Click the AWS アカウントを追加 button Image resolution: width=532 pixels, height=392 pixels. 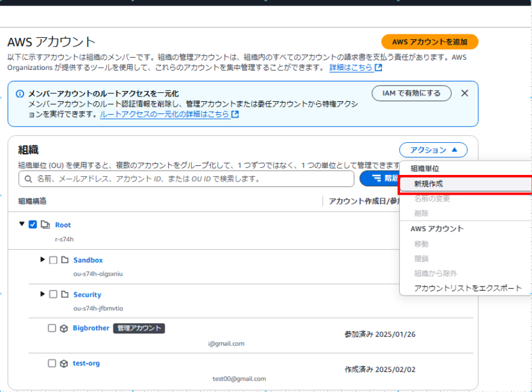click(x=429, y=42)
